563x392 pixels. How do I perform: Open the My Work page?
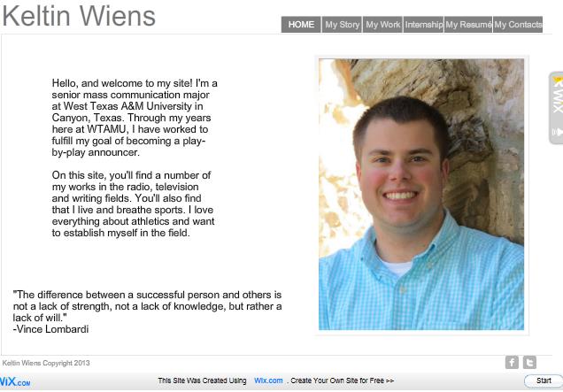coord(382,25)
